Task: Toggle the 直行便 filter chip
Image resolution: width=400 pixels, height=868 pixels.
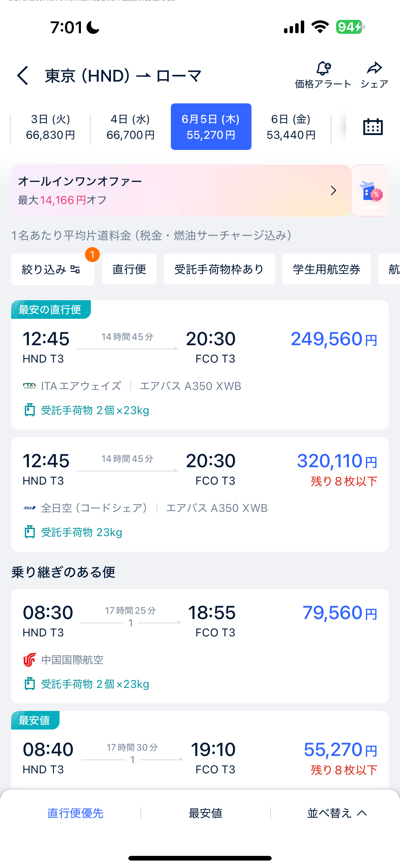Action: [x=129, y=269]
